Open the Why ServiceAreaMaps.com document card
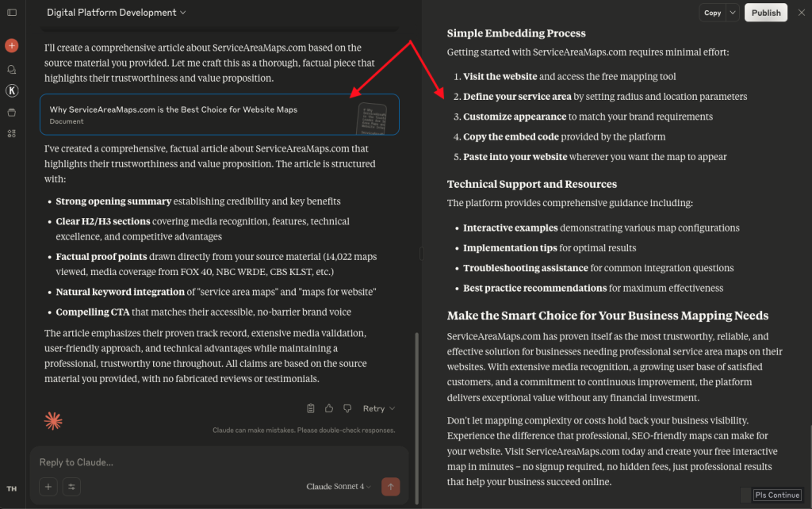This screenshot has width=812, height=509. point(220,114)
